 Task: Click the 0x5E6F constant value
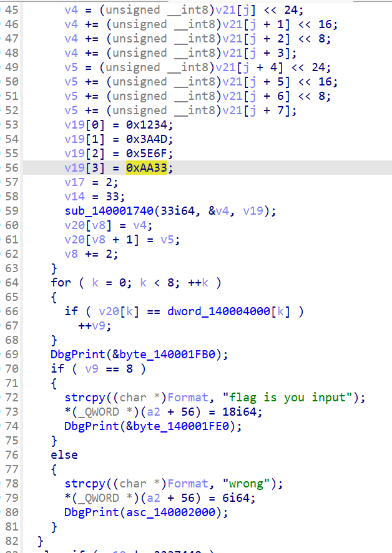pos(146,153)
